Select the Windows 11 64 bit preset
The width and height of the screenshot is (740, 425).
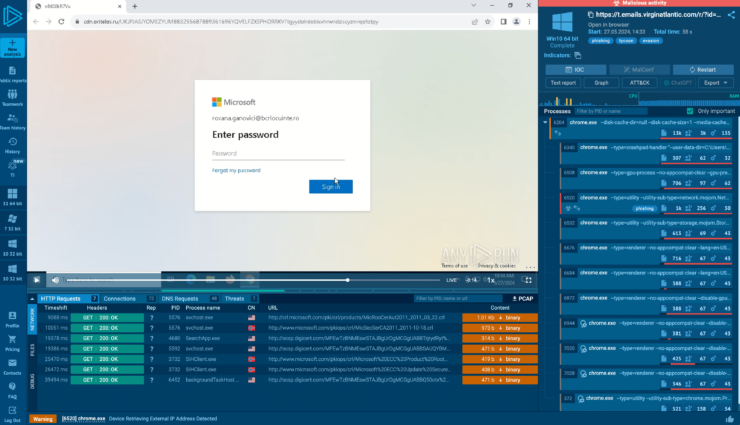click(x=12, y=197)
